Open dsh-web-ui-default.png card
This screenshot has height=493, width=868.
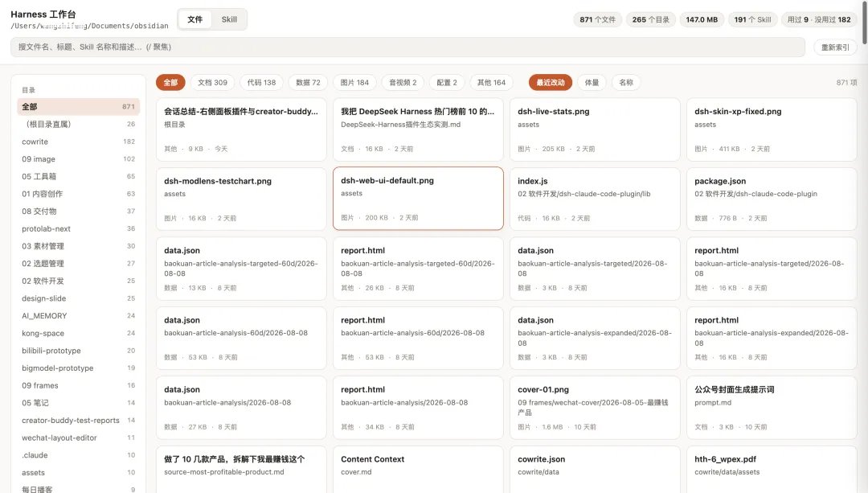[418, 199]
